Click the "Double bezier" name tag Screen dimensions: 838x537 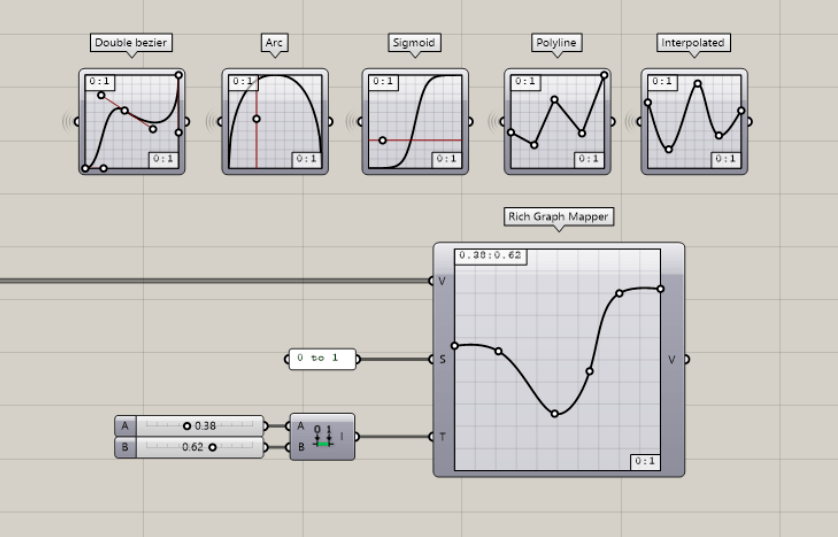click(131, 43)
